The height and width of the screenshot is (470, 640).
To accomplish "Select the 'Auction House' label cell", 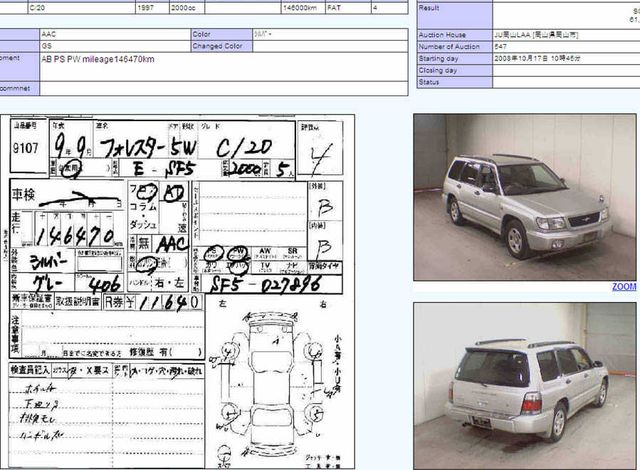I will tap(454, 35).
